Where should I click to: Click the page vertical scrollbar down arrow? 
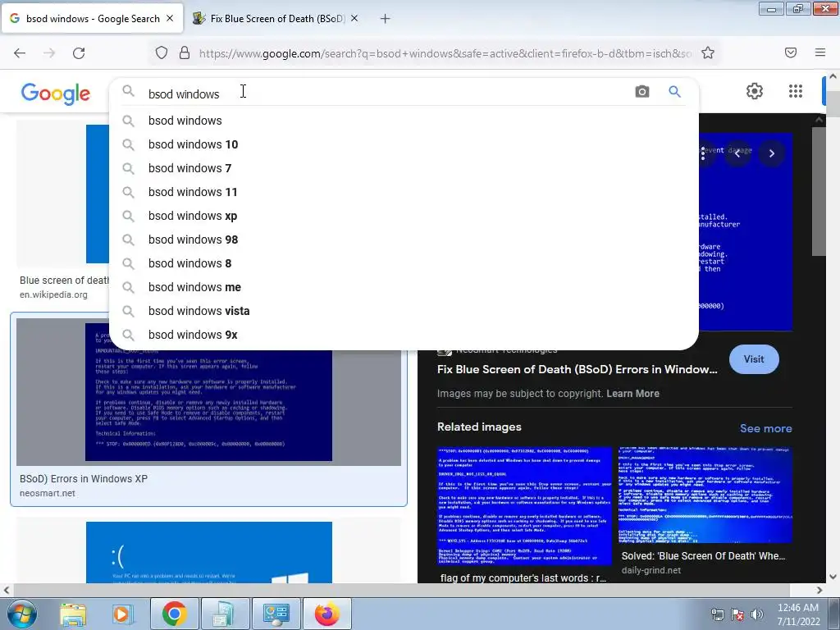click(833, 577)
